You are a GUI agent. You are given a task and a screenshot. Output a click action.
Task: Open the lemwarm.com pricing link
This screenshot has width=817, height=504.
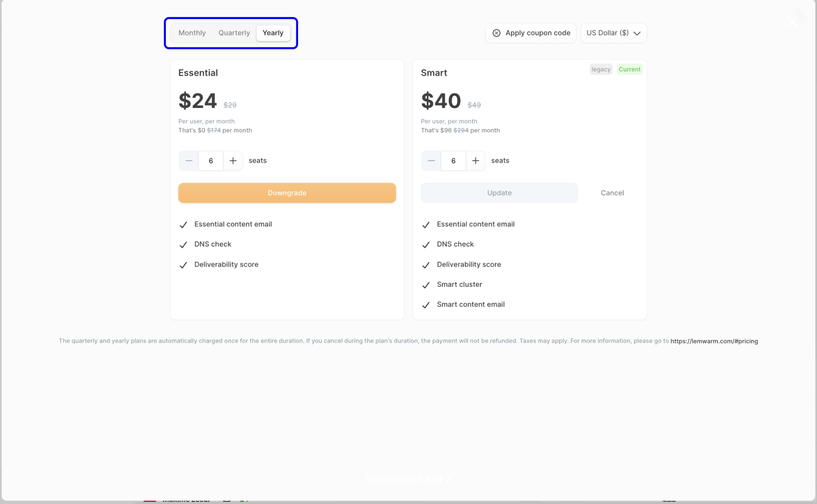point(714,341)
